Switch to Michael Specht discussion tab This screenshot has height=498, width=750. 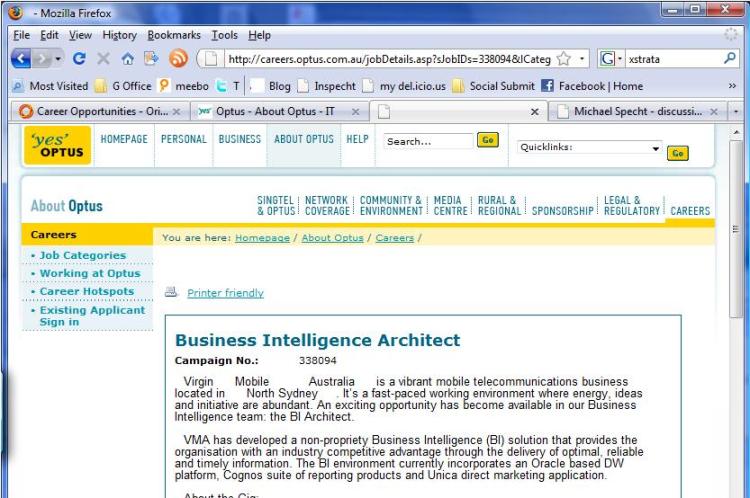point(638,111)
